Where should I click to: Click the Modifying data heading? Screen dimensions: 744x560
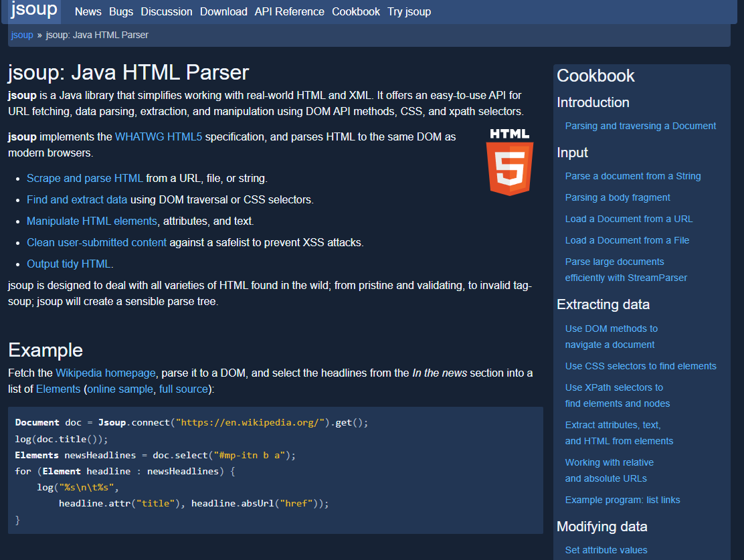coord(601,527)
